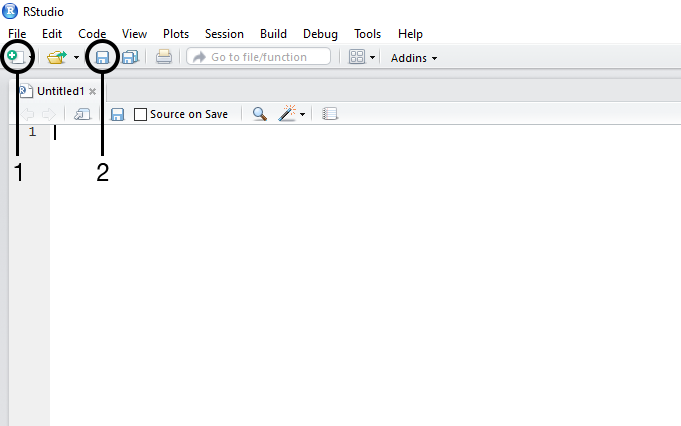This screenshot has height=426, width=681.
Task: Open the workspace panes layout dropdown
Action: pyautogui.click(x=361, y=57)
